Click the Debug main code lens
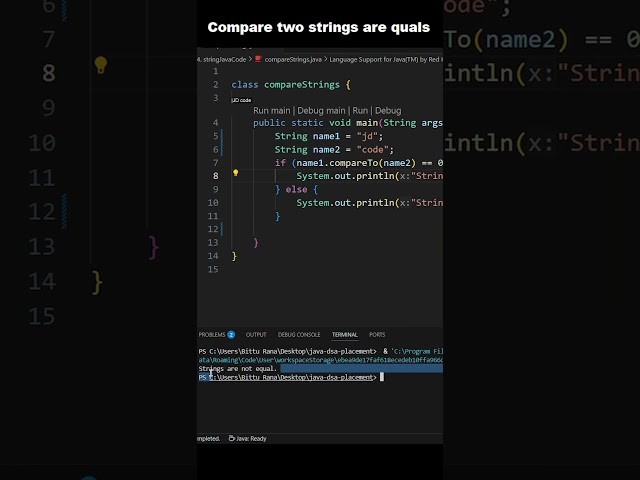This screenshot has width=640, height=480. 321,111
